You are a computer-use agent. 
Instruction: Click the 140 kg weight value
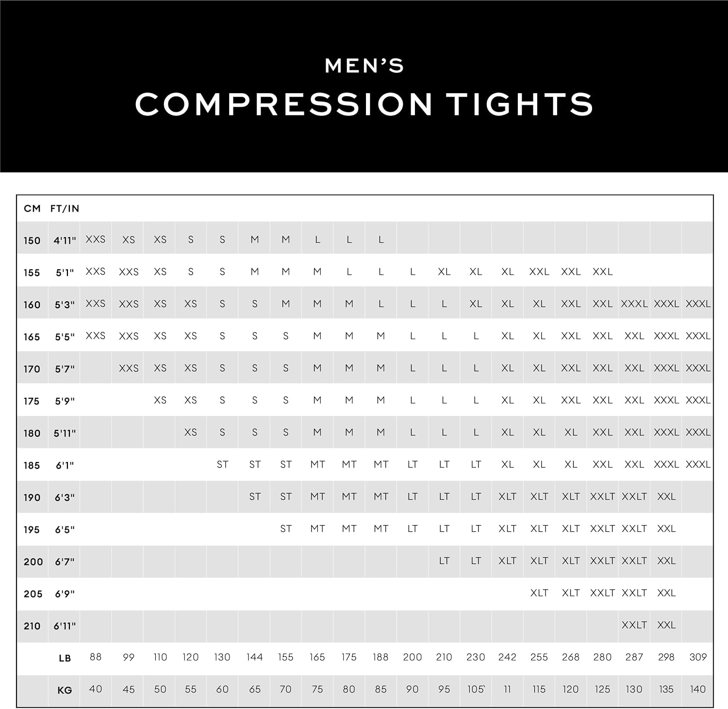698,689
